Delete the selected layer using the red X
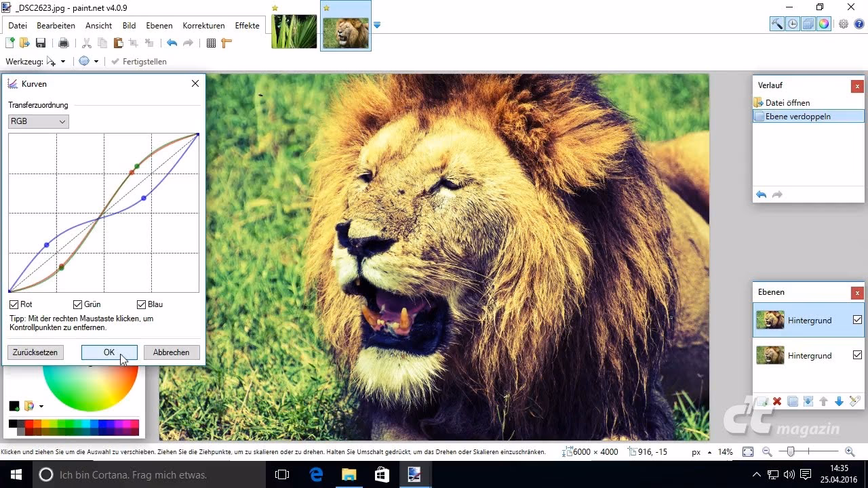 tap(776, 401)
